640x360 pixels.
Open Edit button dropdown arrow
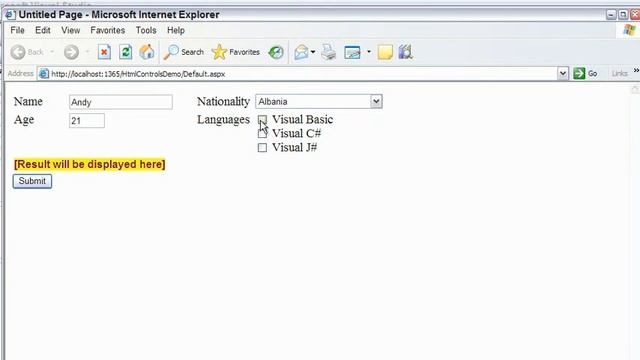(x=369, y=52)
